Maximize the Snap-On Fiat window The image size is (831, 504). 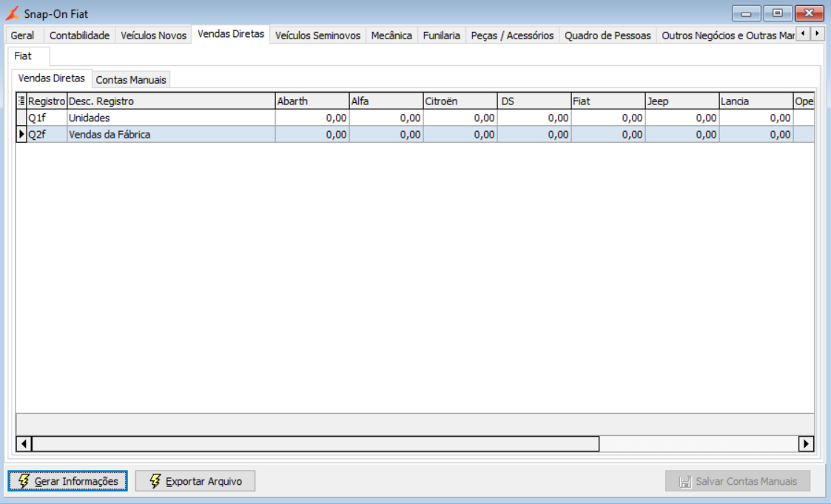click(x=778, y=13)
